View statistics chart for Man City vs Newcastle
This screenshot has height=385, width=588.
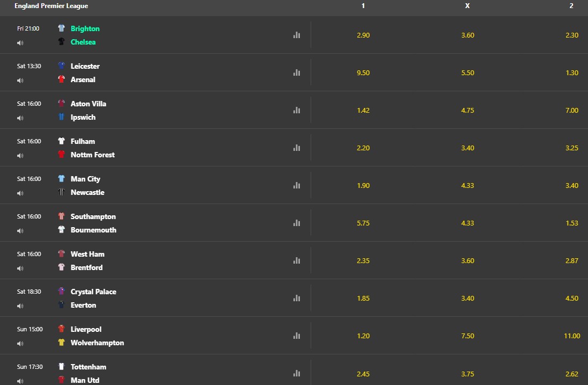point(297,185)
